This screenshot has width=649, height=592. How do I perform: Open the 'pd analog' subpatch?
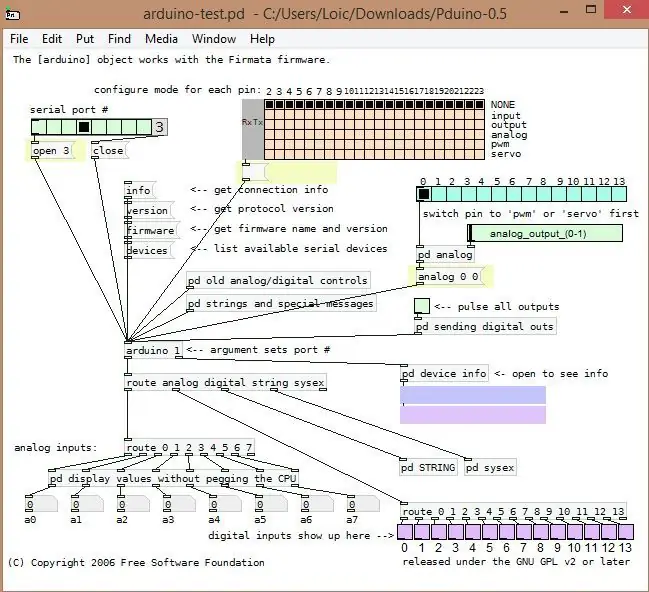click(445, 254)
